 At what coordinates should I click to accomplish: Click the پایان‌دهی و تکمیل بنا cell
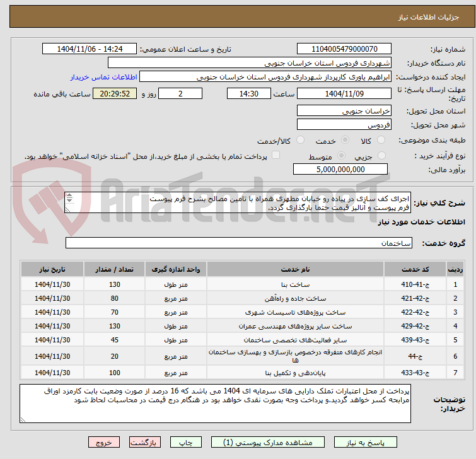click(x=295, y=373)
